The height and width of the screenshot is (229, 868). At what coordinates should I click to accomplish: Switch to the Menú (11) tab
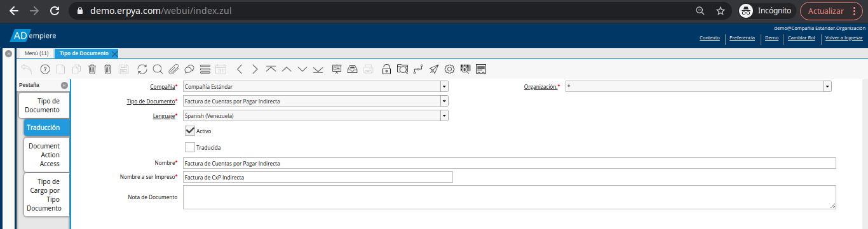point(36,53)
